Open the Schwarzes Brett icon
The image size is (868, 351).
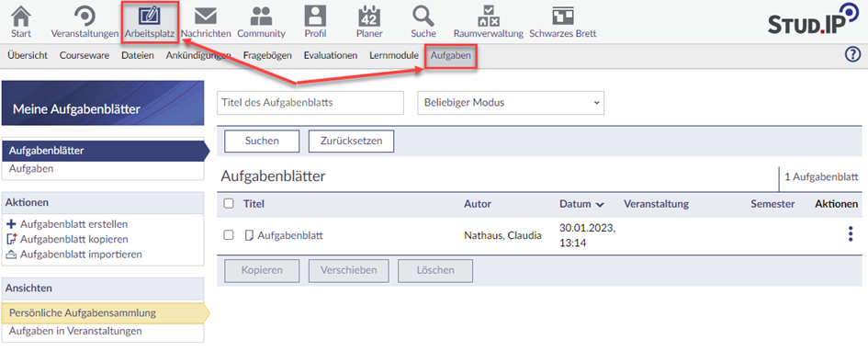563,15
